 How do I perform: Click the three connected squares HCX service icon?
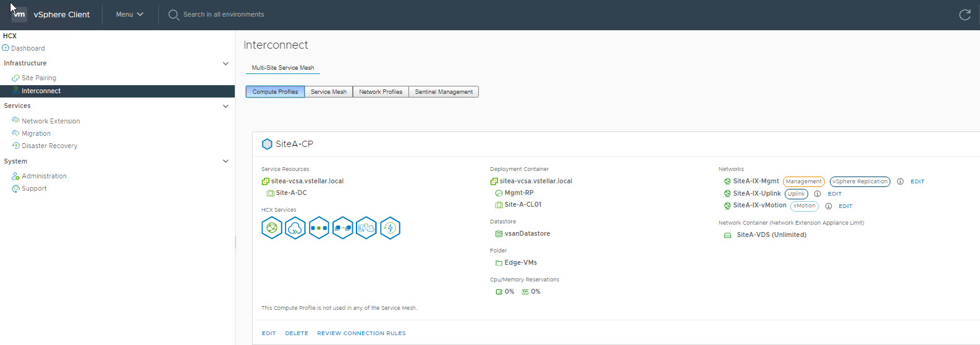(x=319, y=228)
